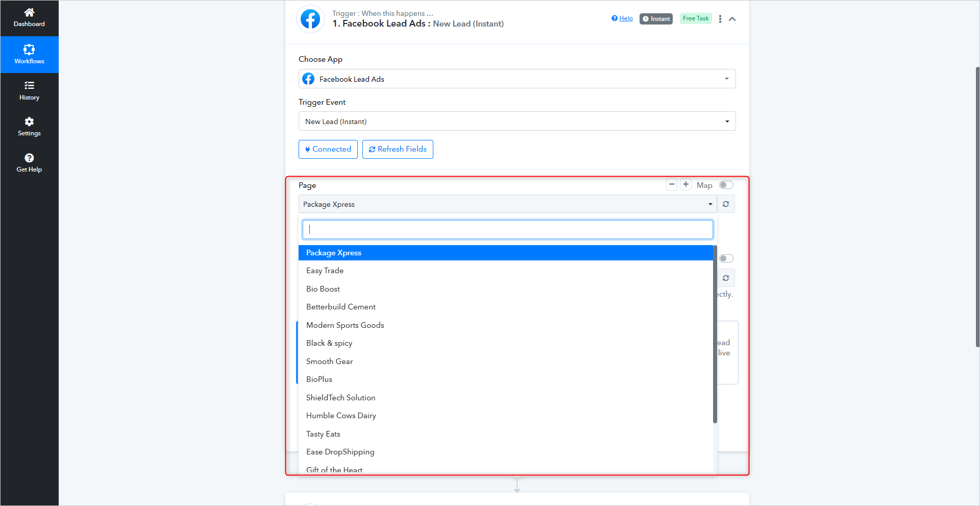Image resolution: width=980 pixels, height=506 pixels.
Task: Select Modern Sports Goods option
Action: pos(506,325)
